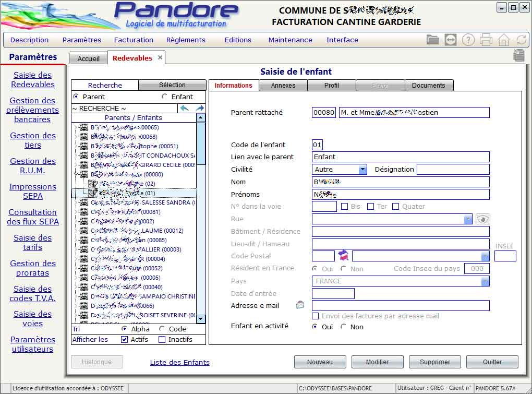Click the folder icon in the toolbar
Screen dimensions: 532x394
pyautogui.click(x=432, y=40)
